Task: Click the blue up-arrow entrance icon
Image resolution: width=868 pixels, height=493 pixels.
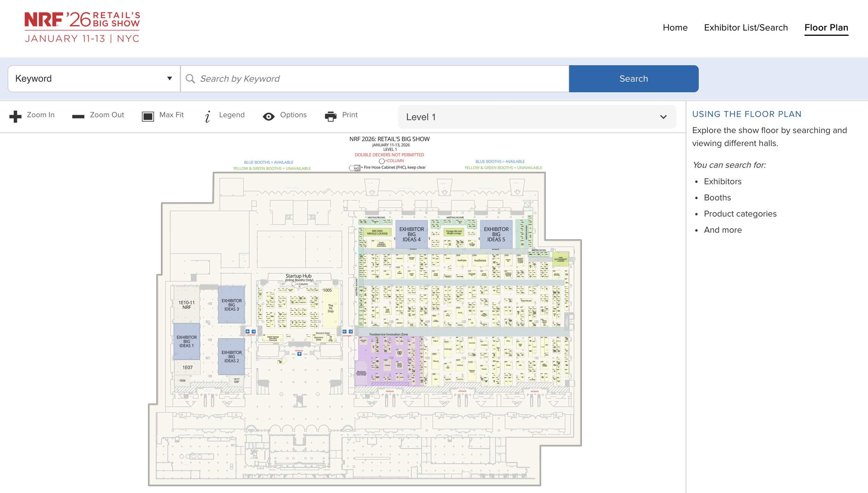Action: pos(299,354)
